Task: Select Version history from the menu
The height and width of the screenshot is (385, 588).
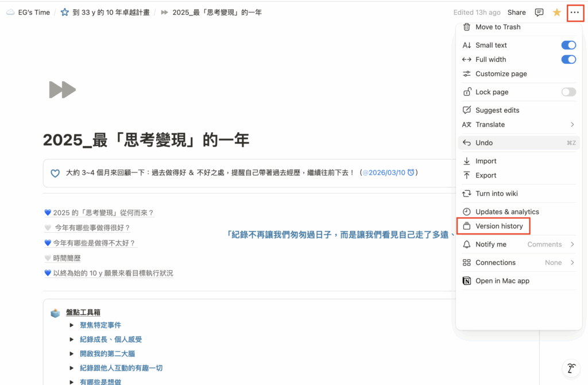Action: point(498,226)
